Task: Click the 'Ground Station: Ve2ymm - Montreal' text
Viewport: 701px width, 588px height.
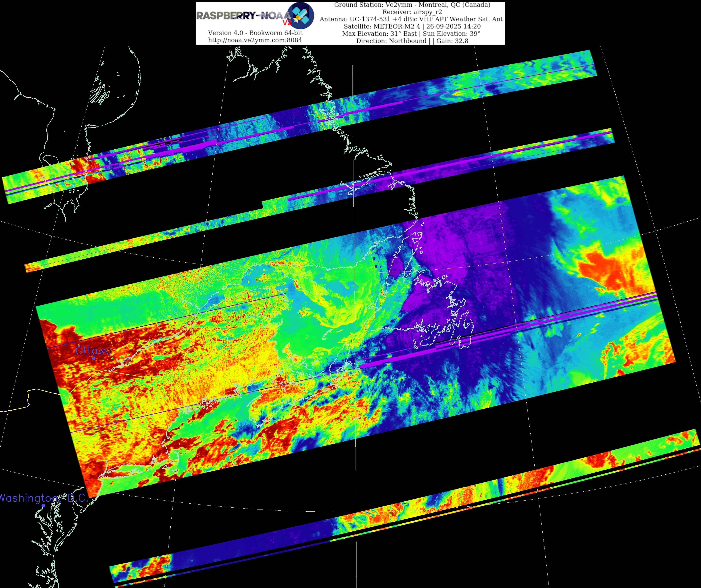Action: (412, 5)
